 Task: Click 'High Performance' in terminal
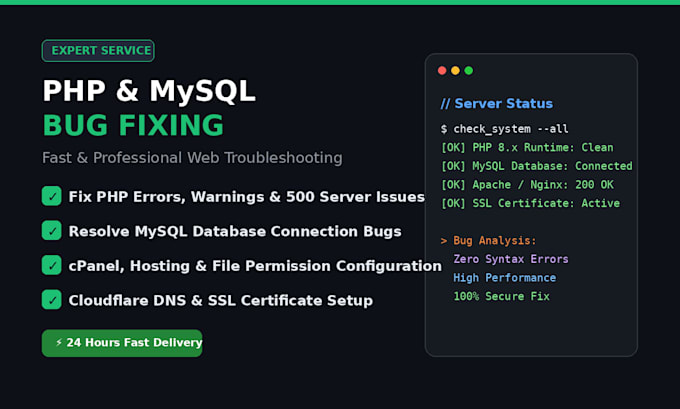(504, 278)
